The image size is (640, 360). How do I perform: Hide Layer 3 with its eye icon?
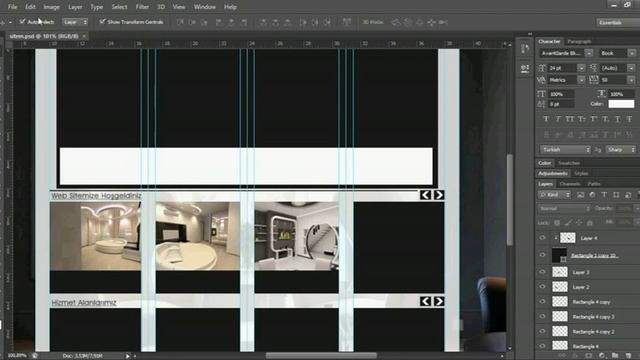542,272
